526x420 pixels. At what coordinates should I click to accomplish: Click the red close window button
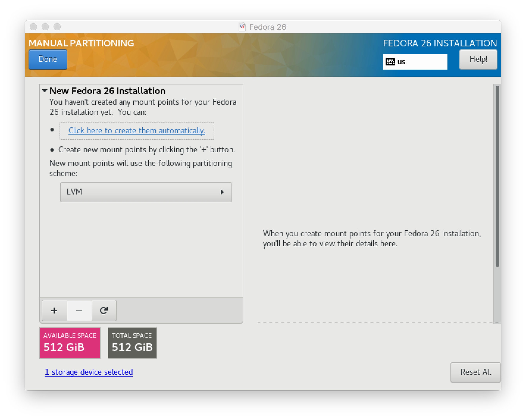[33, 27]
